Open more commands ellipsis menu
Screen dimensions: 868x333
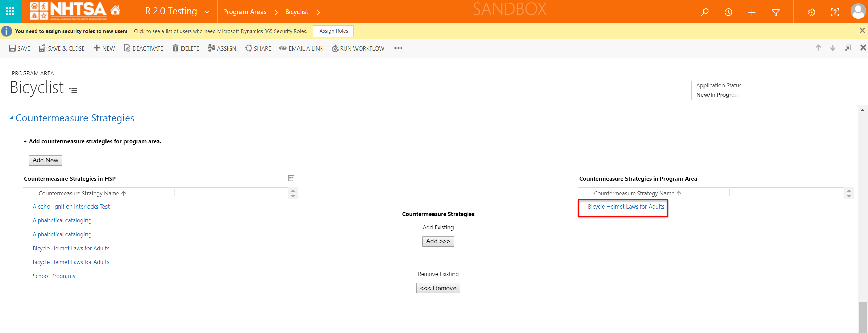pyautogui.click(x=398, y=48)
